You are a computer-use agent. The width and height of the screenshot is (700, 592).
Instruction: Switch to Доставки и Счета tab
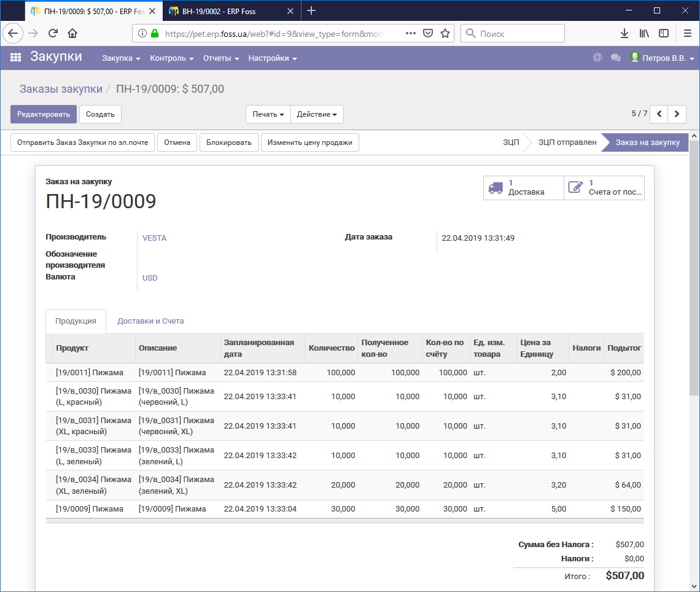click(x=150, y=321)
